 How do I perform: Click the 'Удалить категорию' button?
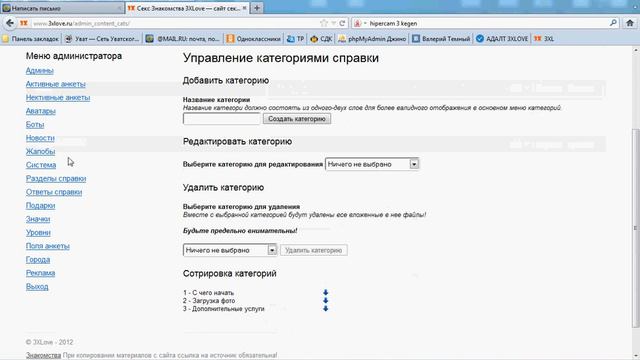click(x=313, y=250)
